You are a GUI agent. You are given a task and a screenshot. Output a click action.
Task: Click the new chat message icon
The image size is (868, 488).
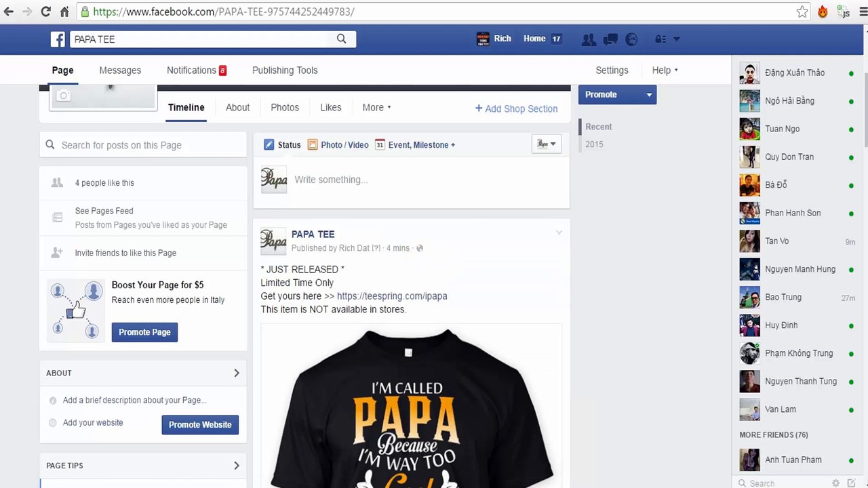(x=852, y=483)
